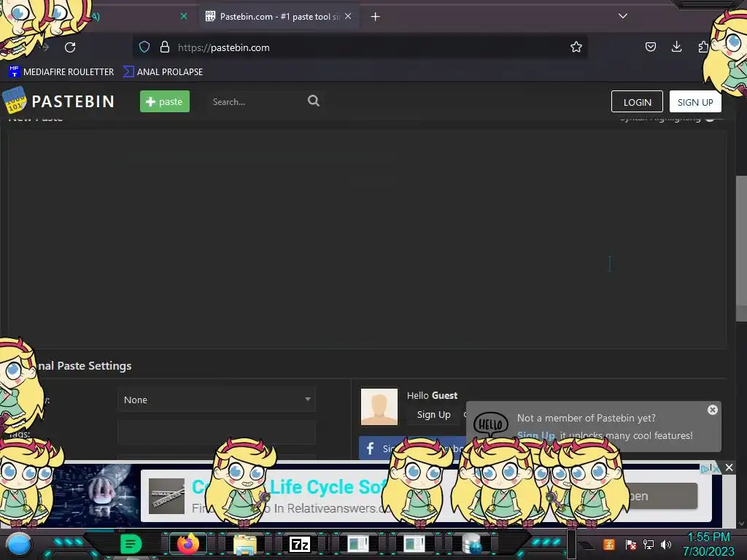Click the SIGN UP header button

(x=695, y=102)
